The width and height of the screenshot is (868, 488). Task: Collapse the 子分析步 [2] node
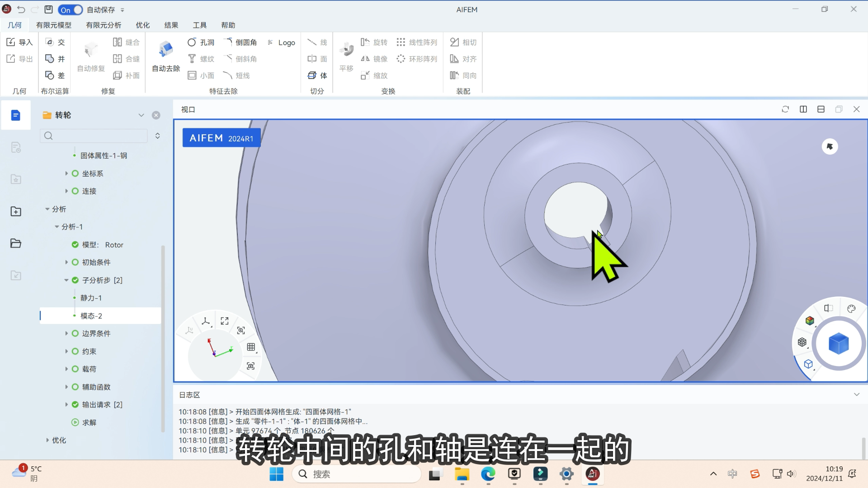pos(66,280)
